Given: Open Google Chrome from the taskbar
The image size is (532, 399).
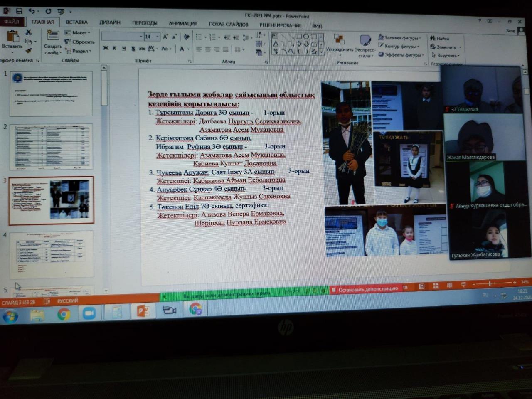Looking at the screenshot, I should click(x=64, y=314).
